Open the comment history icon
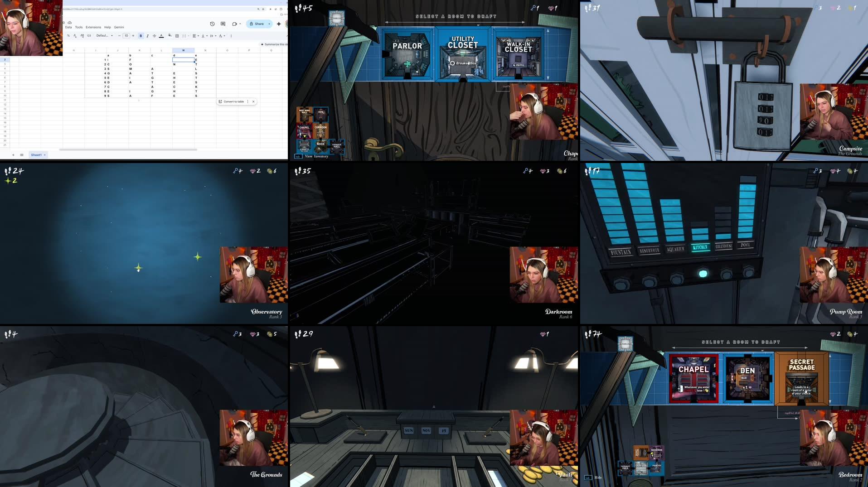The image size is (868, 487). pos(223,24)
